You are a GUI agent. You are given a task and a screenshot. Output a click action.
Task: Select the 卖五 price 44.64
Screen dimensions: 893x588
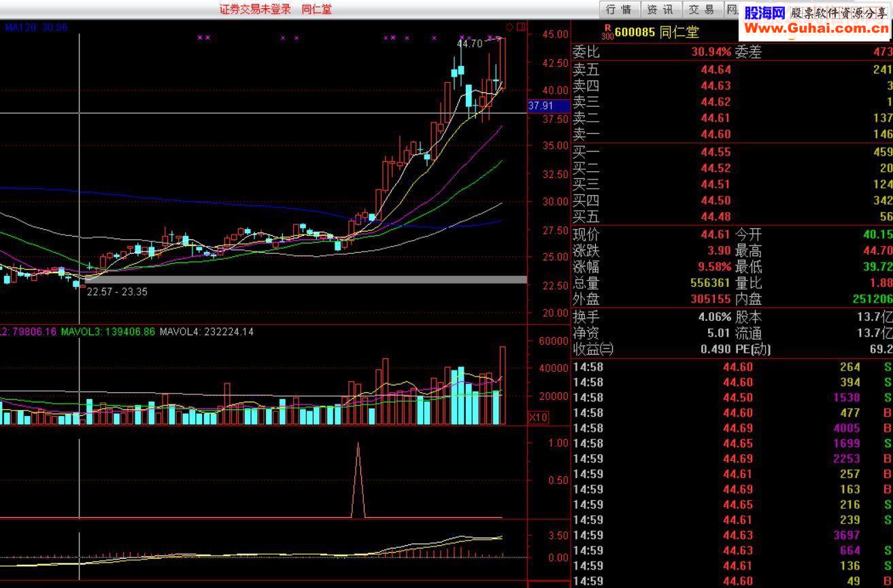pos(715,69)
